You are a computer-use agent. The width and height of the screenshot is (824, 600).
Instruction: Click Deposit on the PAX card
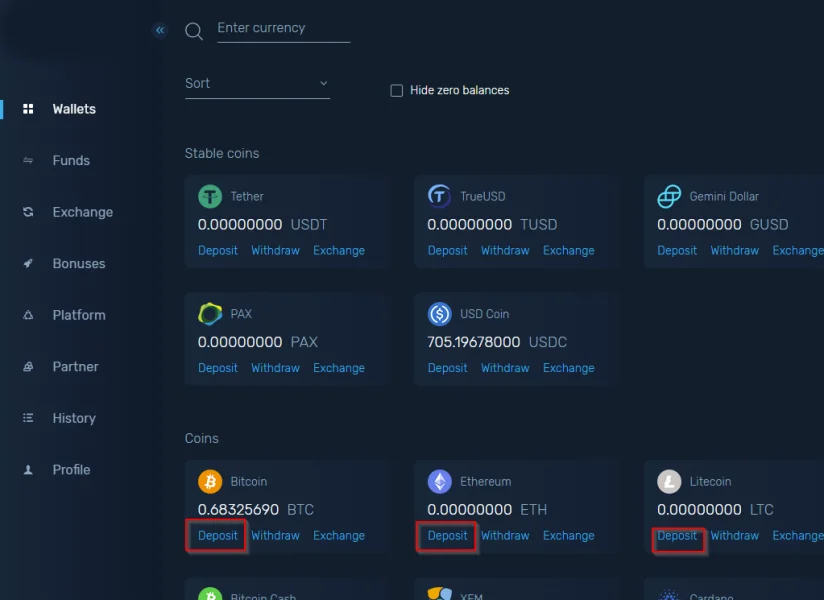218,368
